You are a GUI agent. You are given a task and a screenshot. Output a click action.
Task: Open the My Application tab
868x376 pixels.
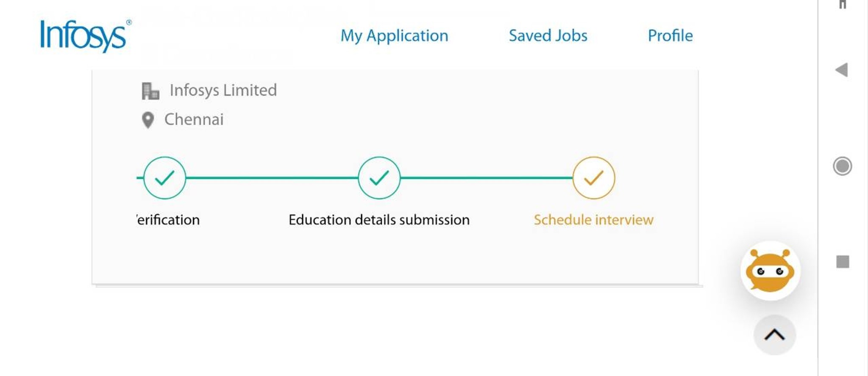click(394, 36)
